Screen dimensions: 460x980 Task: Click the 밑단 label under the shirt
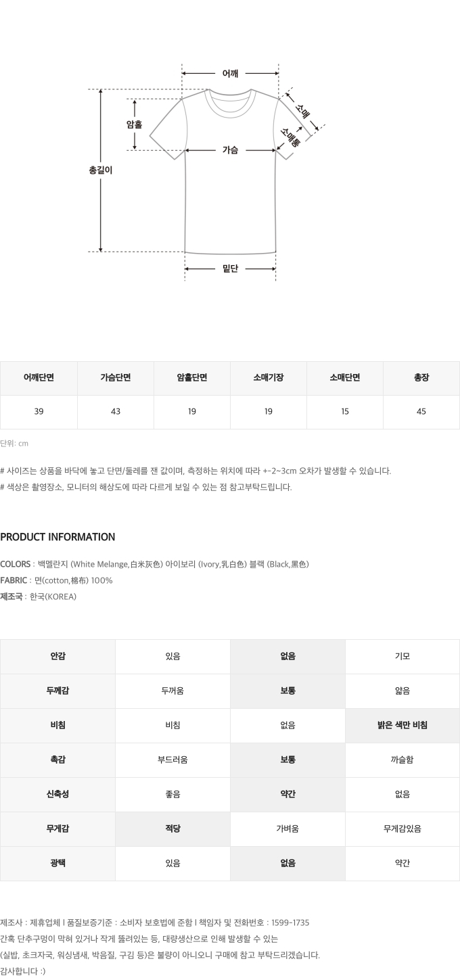coord(230,269)
